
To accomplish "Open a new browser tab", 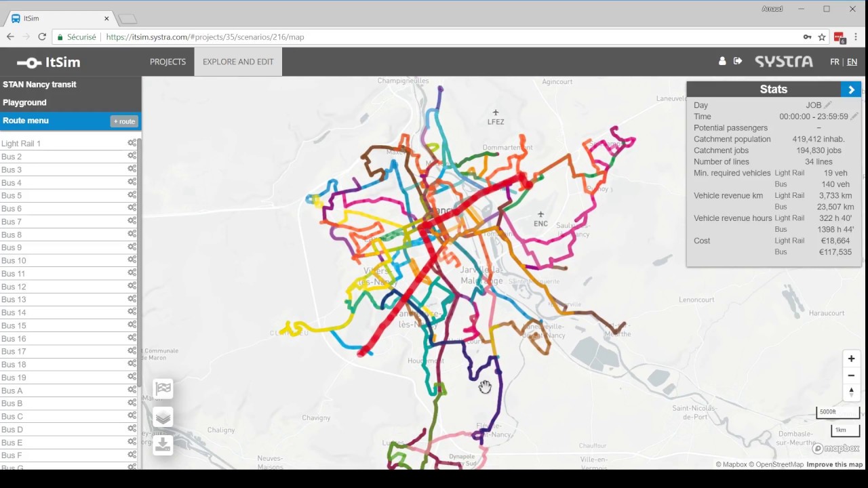I will [x=127, y=19].
